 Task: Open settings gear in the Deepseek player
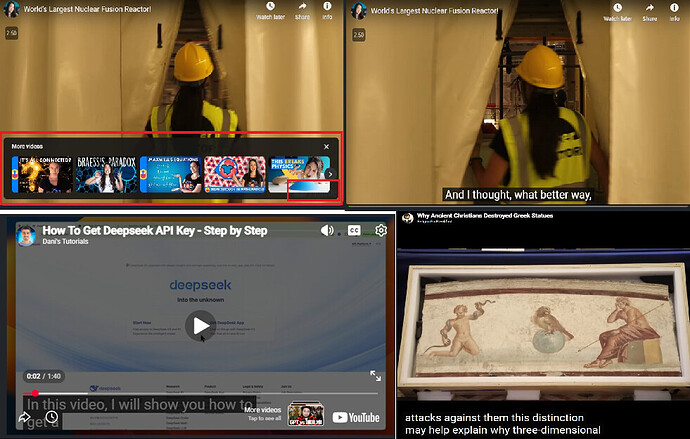[381, 231]
